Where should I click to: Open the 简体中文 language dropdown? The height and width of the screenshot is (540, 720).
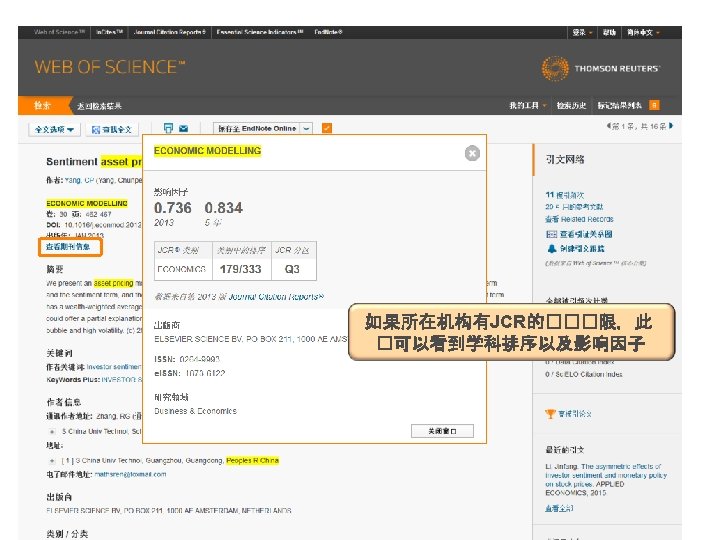point(643,32)
